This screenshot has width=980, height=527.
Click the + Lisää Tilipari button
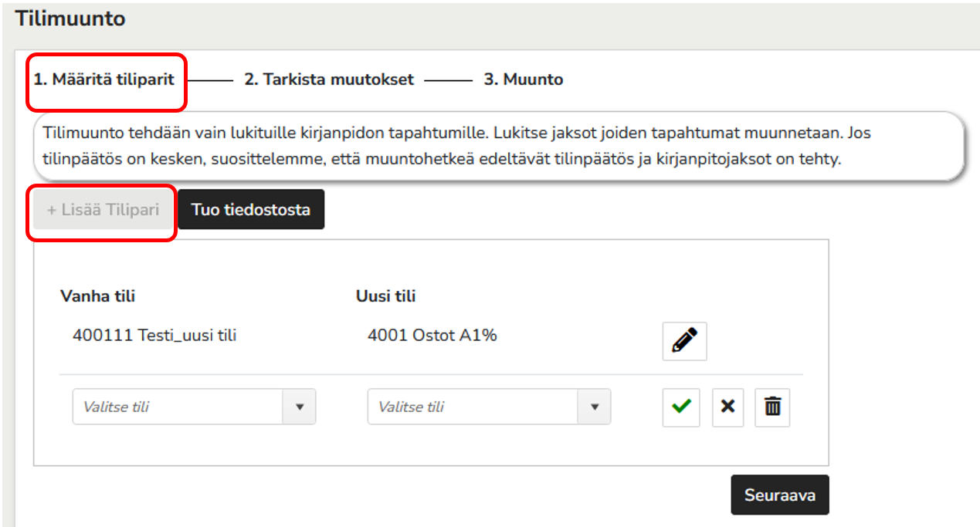pyautogui.click(x=103, y=210)
